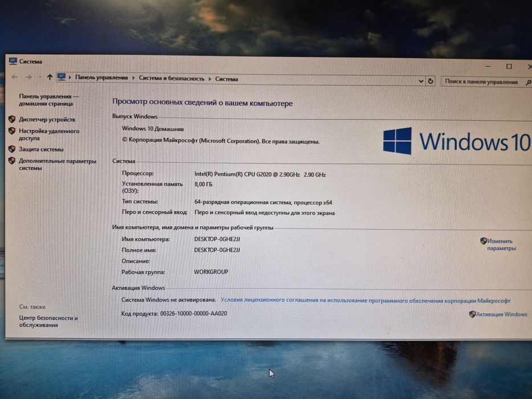Open 'Диспетчер устройств' link
The image size is (532, 399).
click(x=47, y=120)
